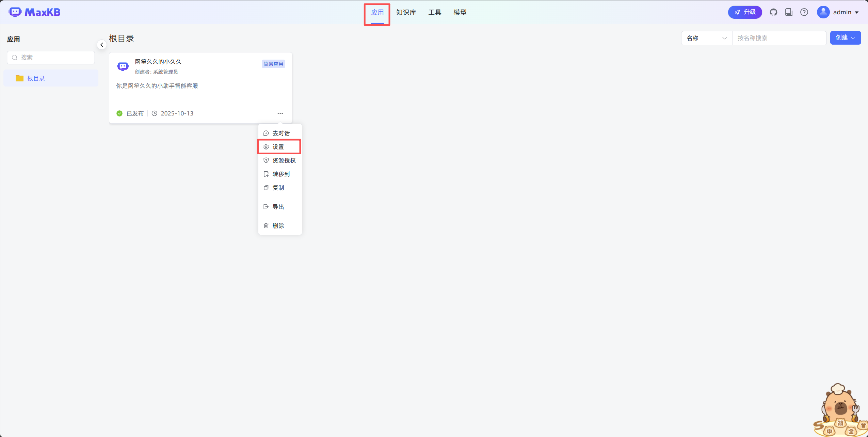Select 根目录 folder in the tree

(36, 78)
